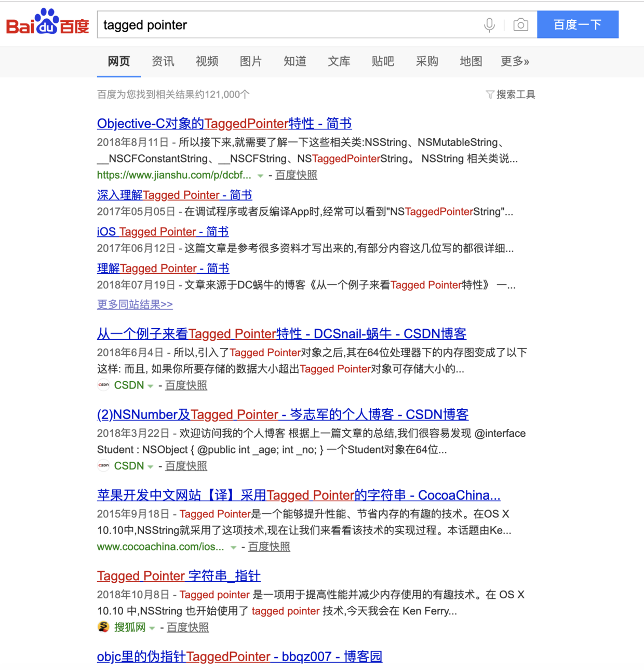
Task: Switch to the 图片 search tab
Action: pos(250,61)
